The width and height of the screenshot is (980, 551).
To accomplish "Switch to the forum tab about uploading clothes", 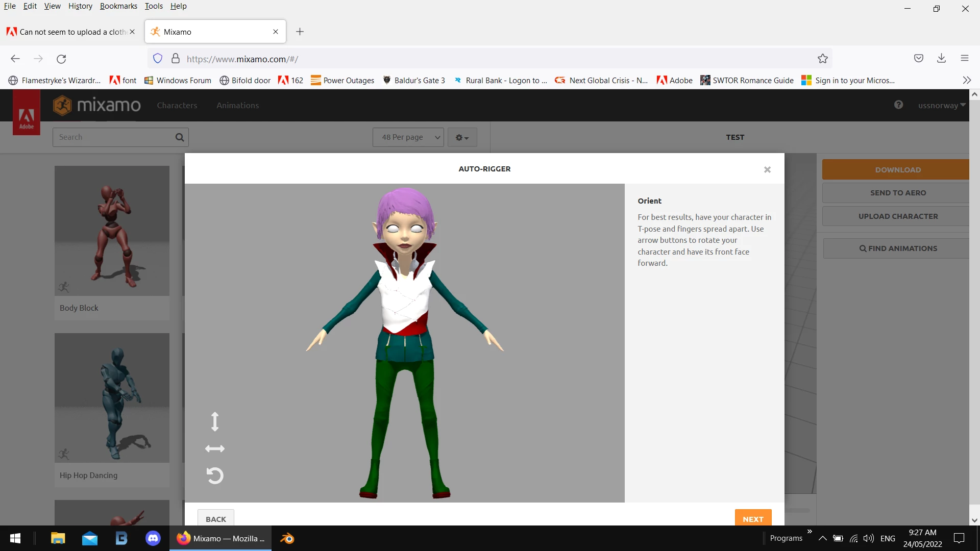I will coord(69,32).
